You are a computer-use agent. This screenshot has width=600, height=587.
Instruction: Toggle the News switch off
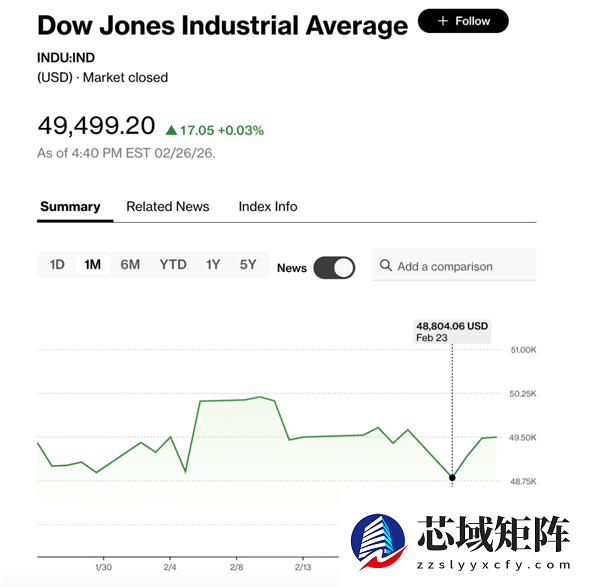[x=334, y=267]
